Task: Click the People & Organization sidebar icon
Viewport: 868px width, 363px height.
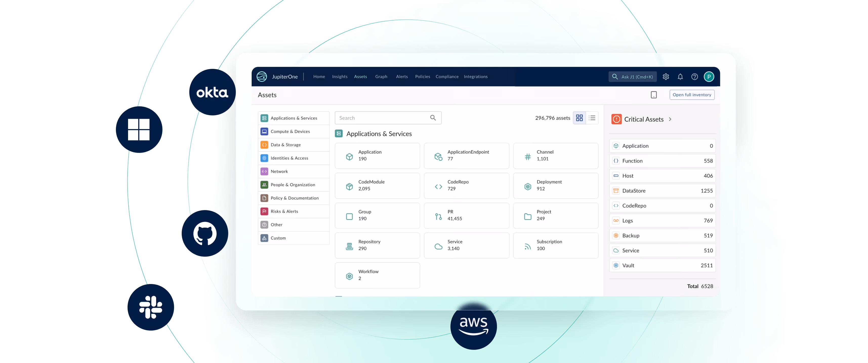Action: [264, 185]
